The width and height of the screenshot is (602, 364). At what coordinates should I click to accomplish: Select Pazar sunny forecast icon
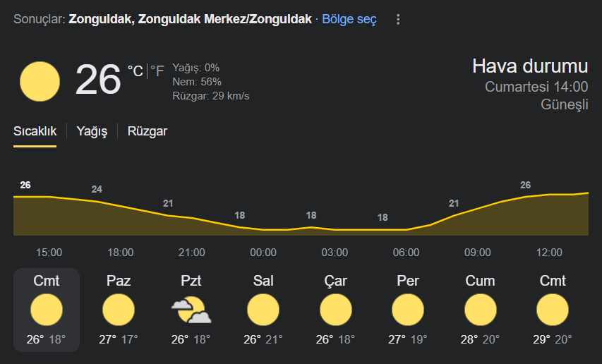[119, 310]
